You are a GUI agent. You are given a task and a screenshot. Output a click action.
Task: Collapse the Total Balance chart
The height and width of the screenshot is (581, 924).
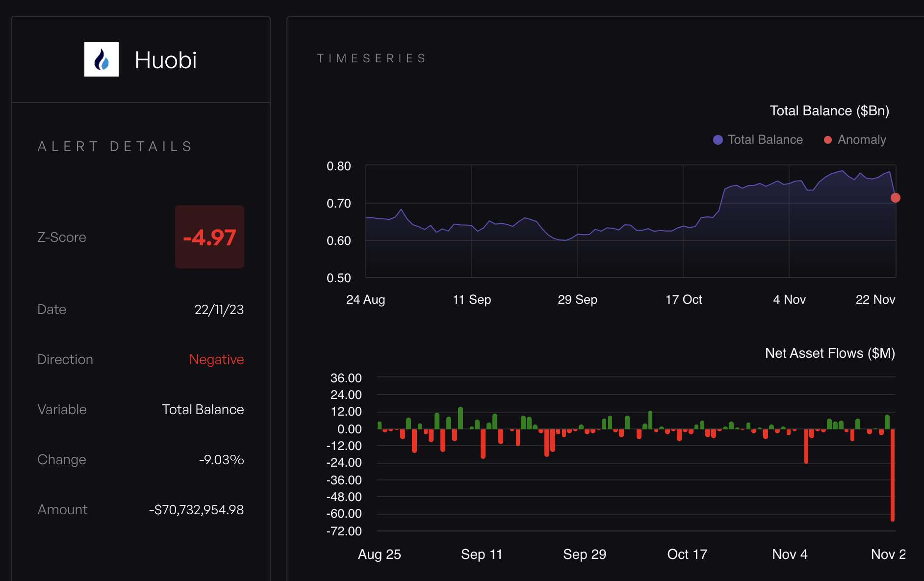tap(829, 110)
